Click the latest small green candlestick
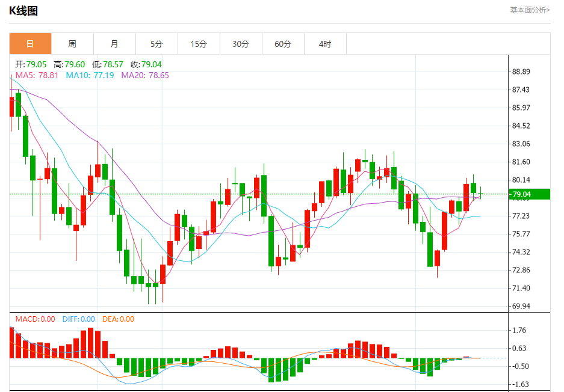The height and width of the screenshot is (392, 564). tap(480, 194)
